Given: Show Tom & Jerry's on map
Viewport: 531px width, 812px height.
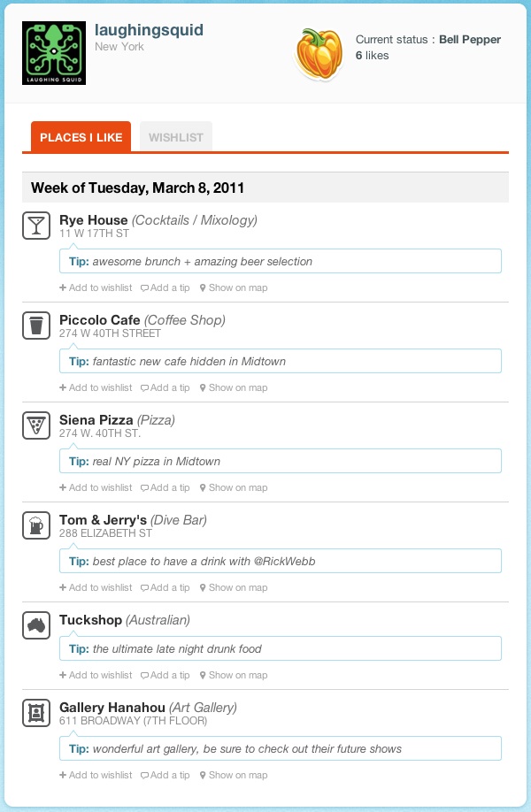Looking at the screenshot, I should [234, 587].
